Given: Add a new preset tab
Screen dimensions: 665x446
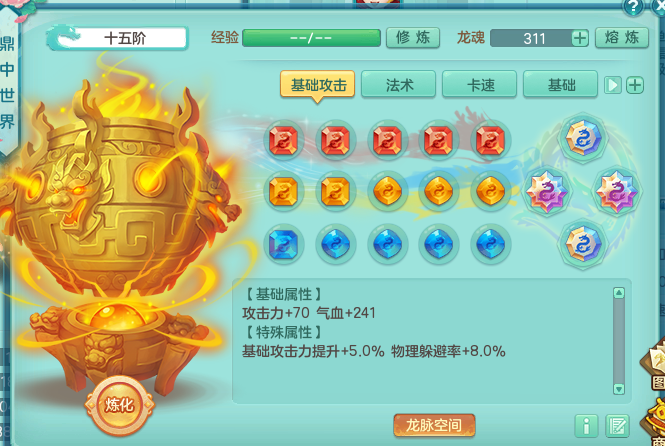Looking at the screenshot, I should point(635,85).
